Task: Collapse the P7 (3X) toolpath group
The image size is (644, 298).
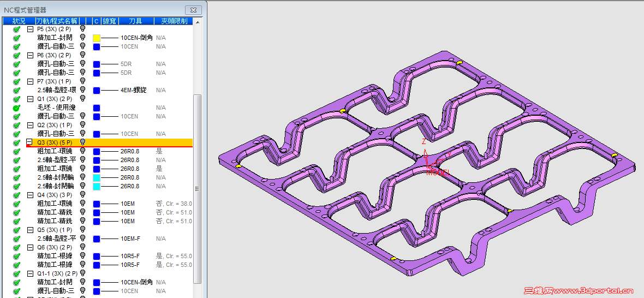Action: (x=30, y=82)
